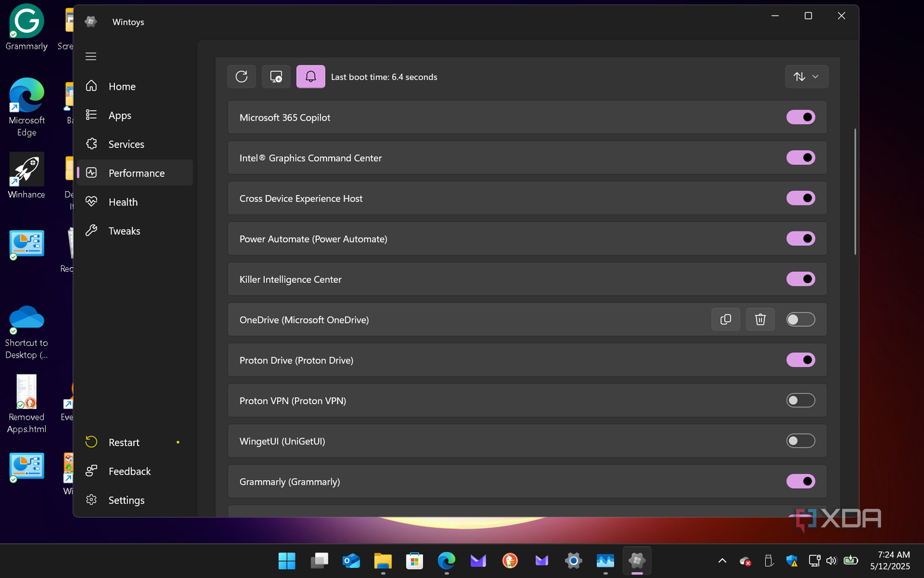
Task: Click Restart in the sidebar
Action: [x=135, y=442]
